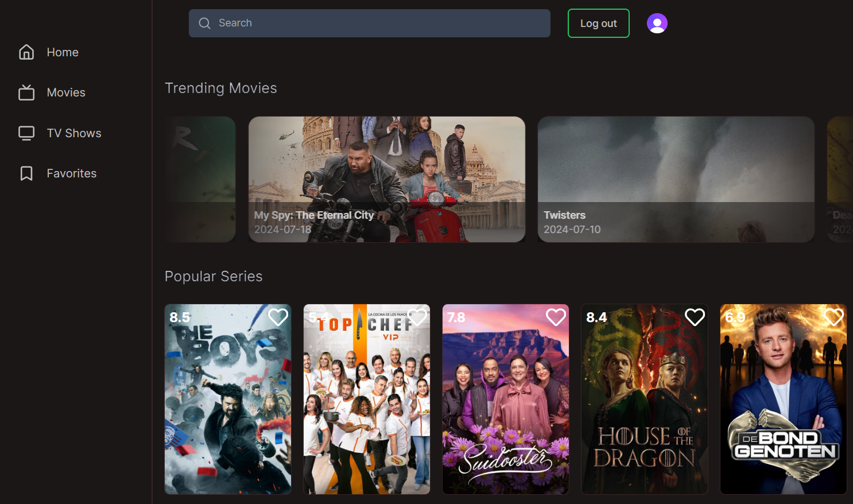Click the 2024-07-18 release date text
853x504 pixels.
pos(283,230)
